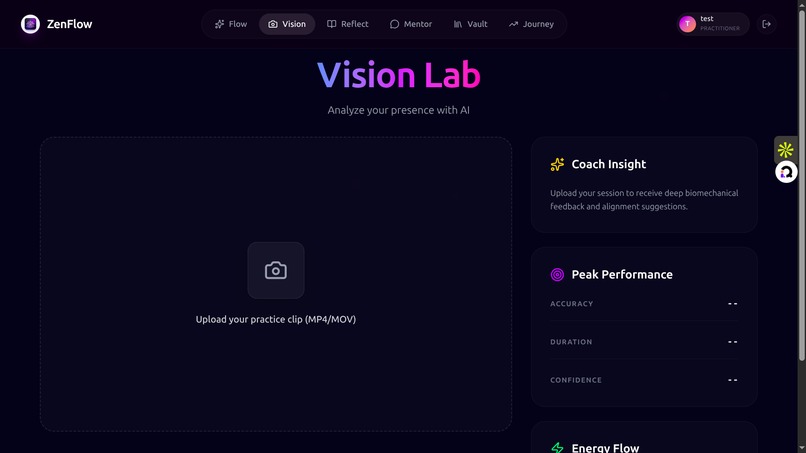Image resolution: width=806 pixels, height=453 pixels.
Task: Click the Duration value dashes
Action: pos(732,342)
